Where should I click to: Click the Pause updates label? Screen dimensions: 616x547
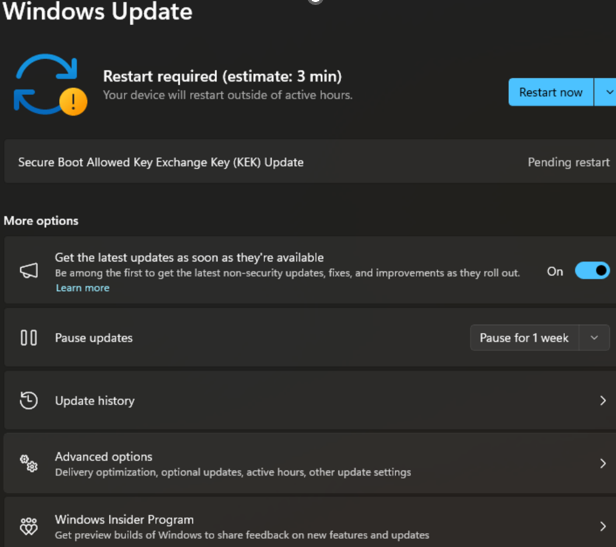[x=94, y=338]
